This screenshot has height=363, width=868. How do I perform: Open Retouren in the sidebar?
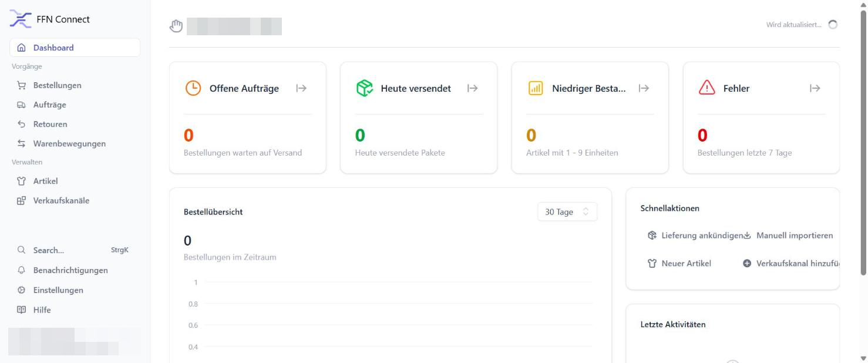pyautogui.click(x=75, y=124)
